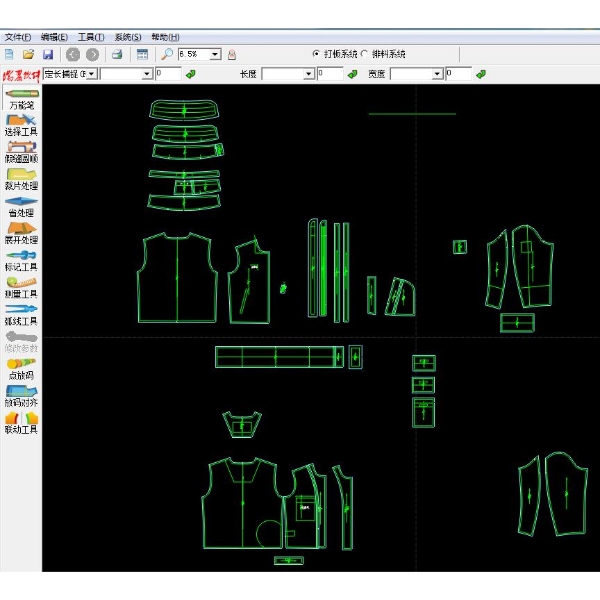The image size is (600, 600).
Task: Select the small trapezoid pocket piece
Action: (x=242, y=424)
